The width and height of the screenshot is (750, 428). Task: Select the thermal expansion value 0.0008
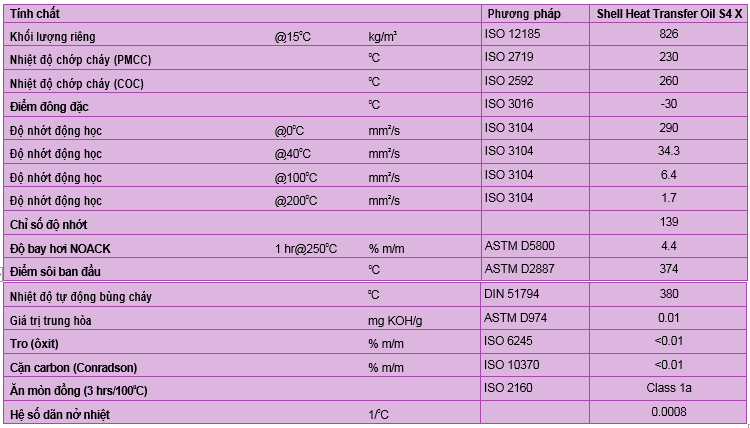[669, 412]
